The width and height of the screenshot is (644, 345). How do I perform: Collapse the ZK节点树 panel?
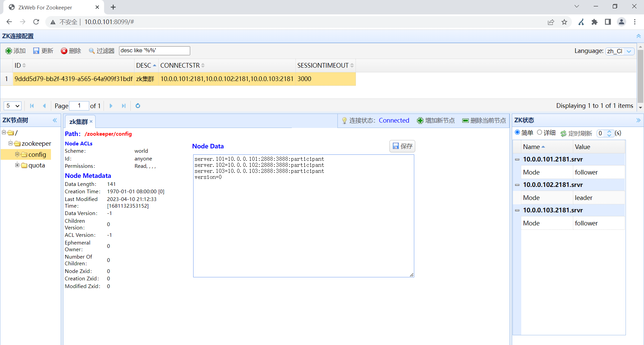click(x=55, y=120)
